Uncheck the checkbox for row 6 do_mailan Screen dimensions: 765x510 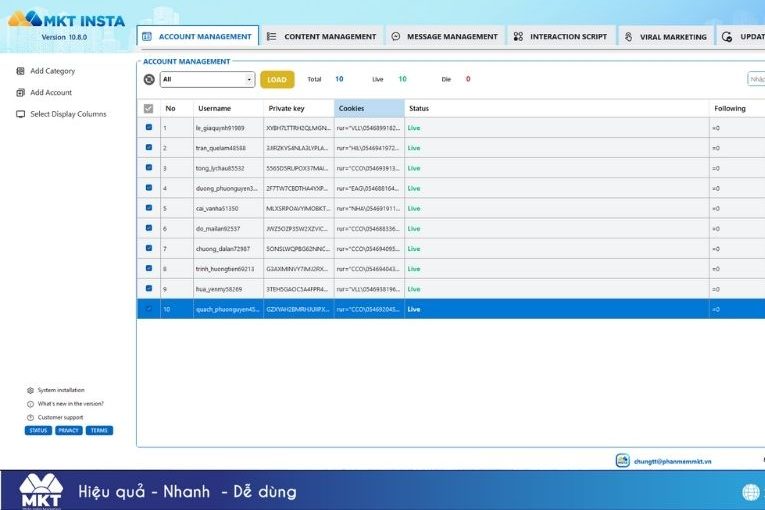149,228
